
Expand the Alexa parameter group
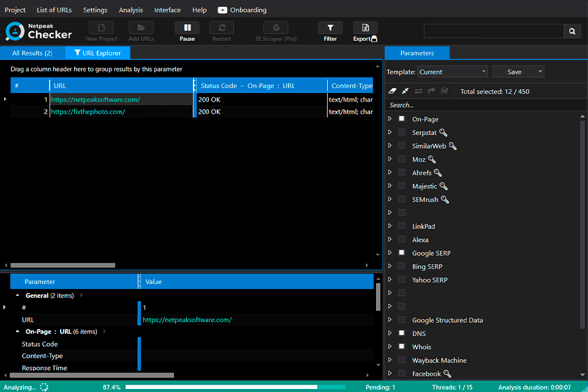390,239
